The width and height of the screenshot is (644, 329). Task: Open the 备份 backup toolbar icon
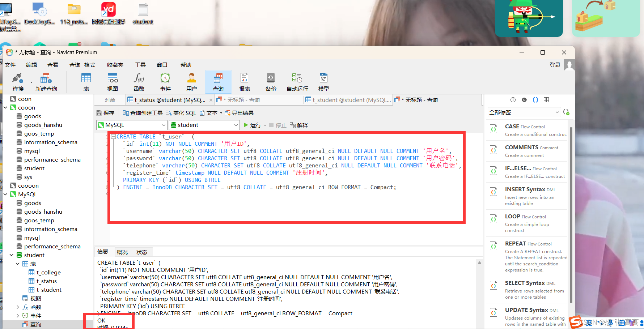pyautogui.click(x=271, y=82)
